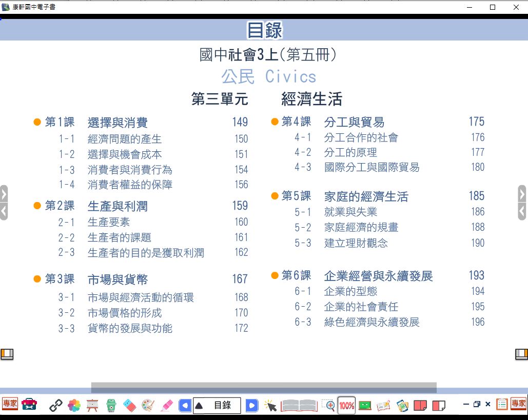Open lesson 第3課 市場與貨幣
The width and height of the screenshot is (528, 420).
click(x=118, y=279)
